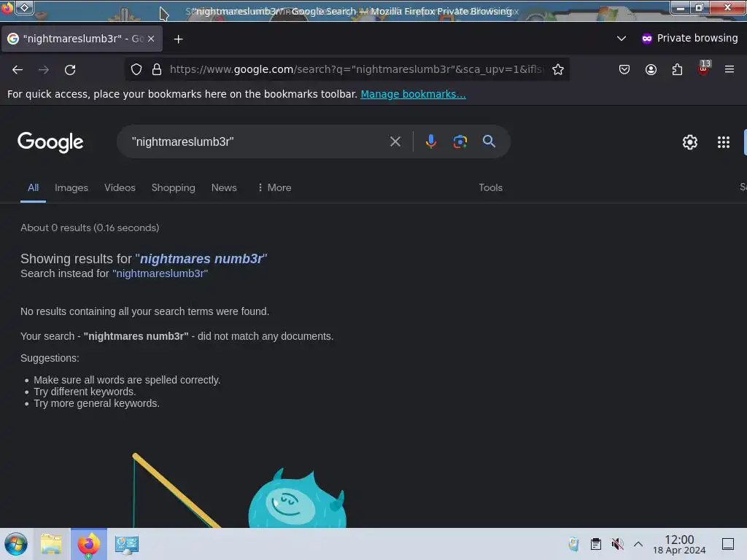Unmute via the volume tray icon

tap(617, 544)
